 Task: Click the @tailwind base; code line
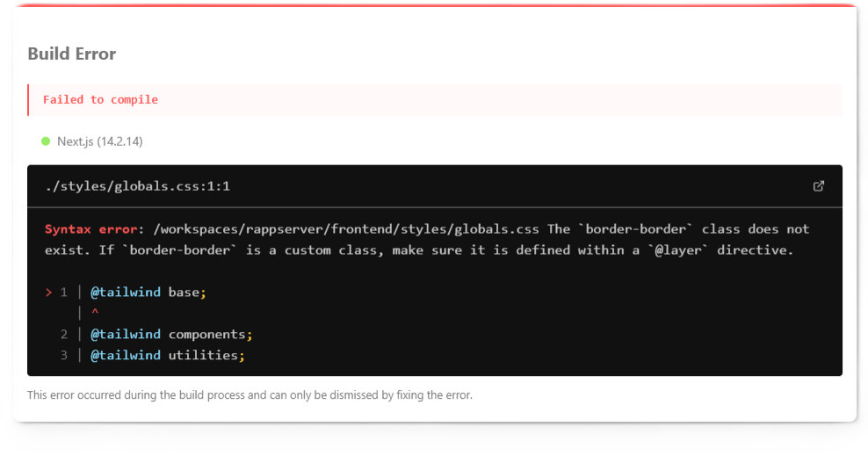click(x=148, y=293)
